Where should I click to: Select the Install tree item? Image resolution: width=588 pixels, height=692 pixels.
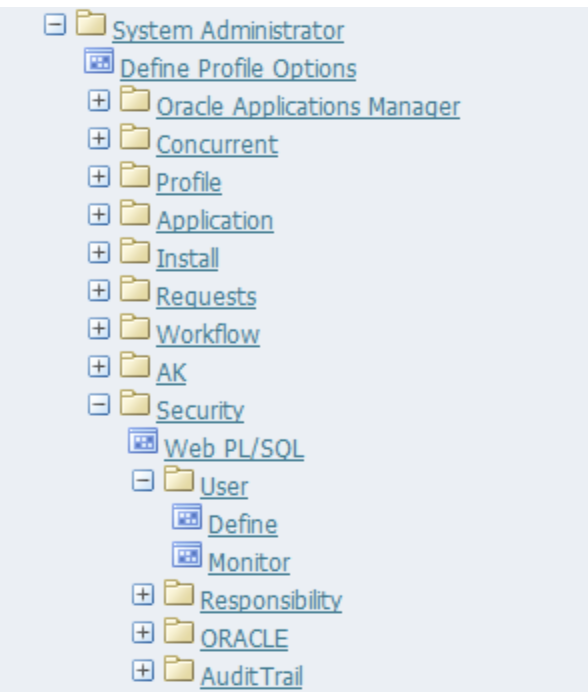click(188, 259)
